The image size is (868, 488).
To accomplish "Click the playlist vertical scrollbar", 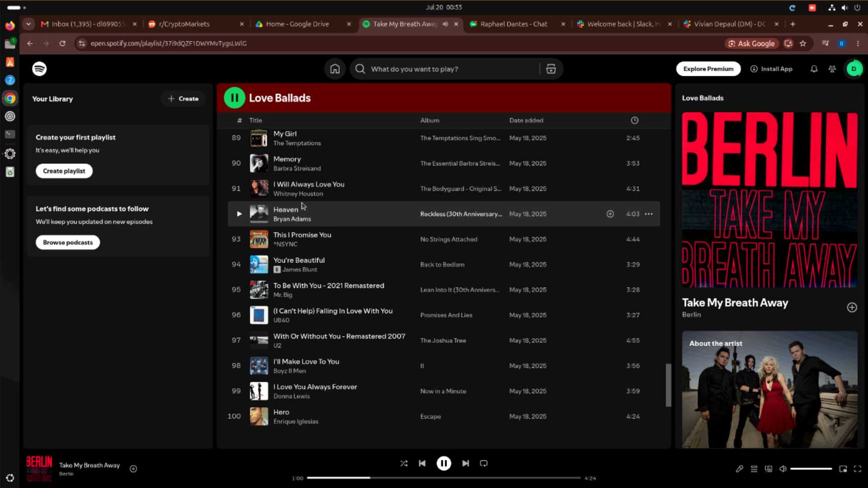I will coord(668,385).
